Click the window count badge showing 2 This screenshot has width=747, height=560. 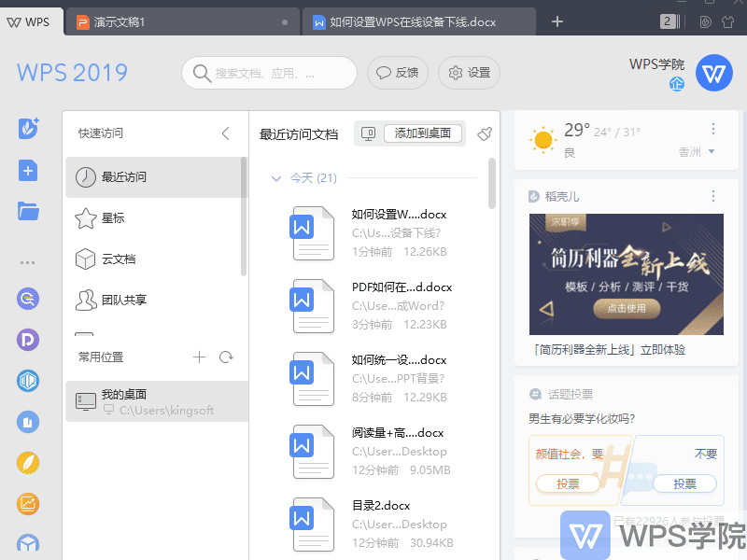[668, 21]
